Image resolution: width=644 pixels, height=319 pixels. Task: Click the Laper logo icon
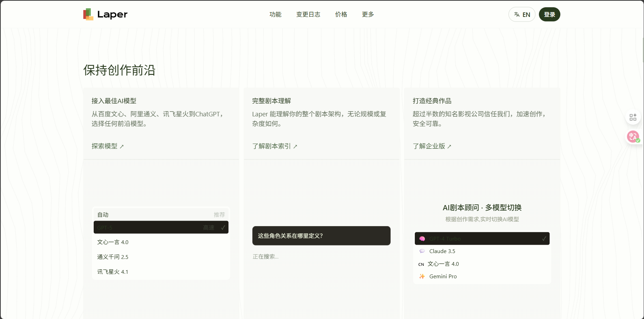(x=88, y=14)
